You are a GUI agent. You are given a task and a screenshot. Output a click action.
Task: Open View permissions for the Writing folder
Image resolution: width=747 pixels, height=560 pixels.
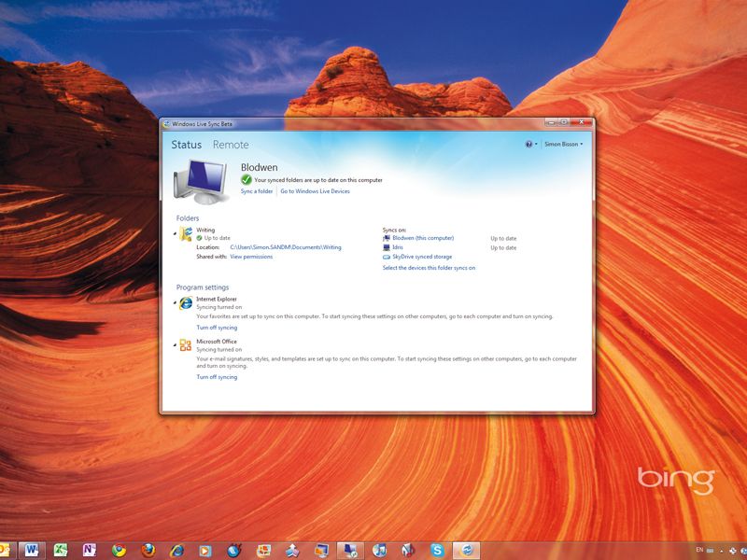pyautogui.click(x=250, y=257)
